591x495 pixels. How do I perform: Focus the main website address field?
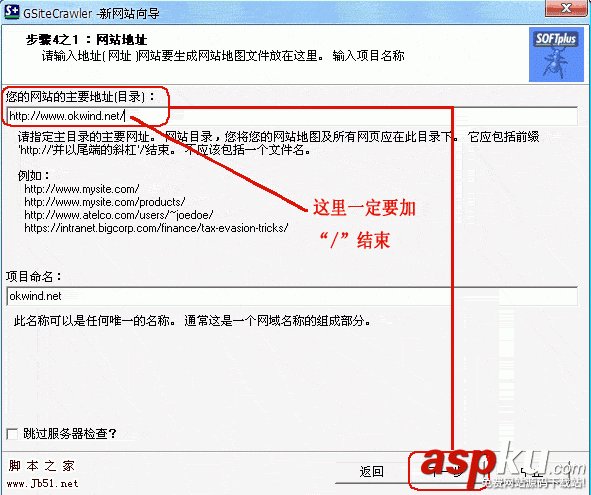pyautogui.click(x=292, y=116)
